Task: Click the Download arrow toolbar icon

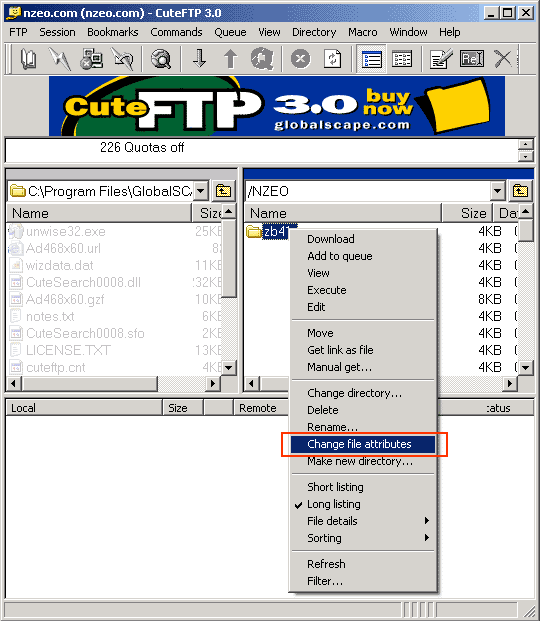Action: click(199, 59)
